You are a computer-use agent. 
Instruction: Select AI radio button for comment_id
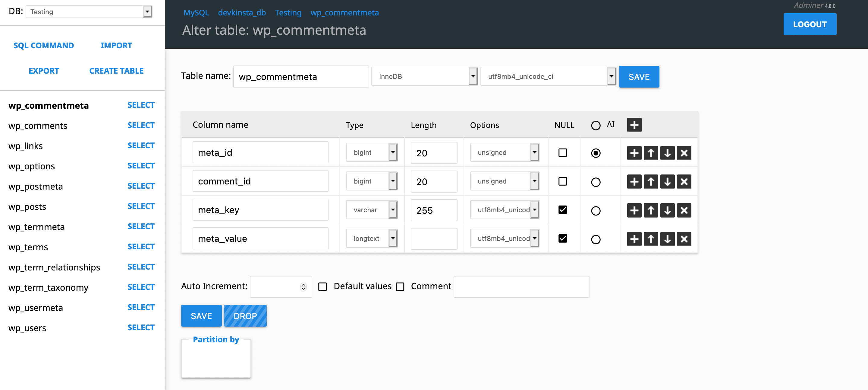tap(596, 181)
